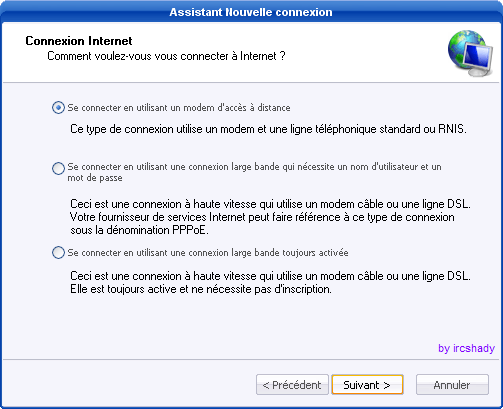Click the label 'Se connecter en utilisant un modem d'accès à distance'
This screenshot has height=409, width=503.
pos(179,108)
